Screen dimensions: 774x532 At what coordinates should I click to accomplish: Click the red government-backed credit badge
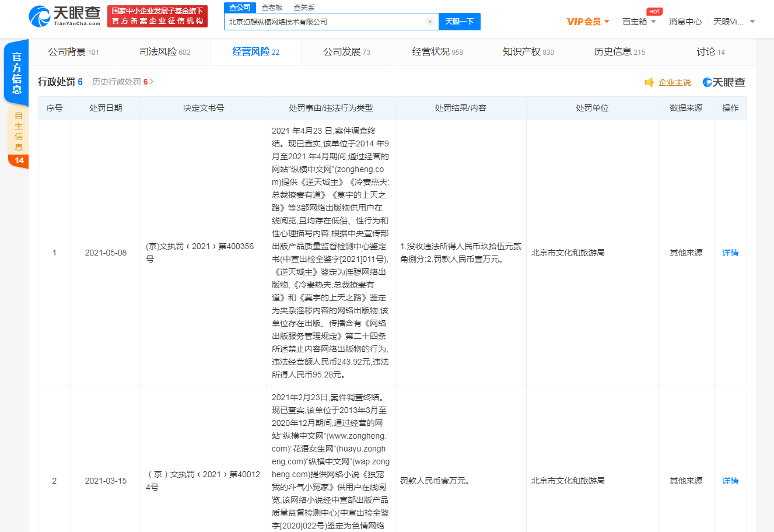(157, 16)
